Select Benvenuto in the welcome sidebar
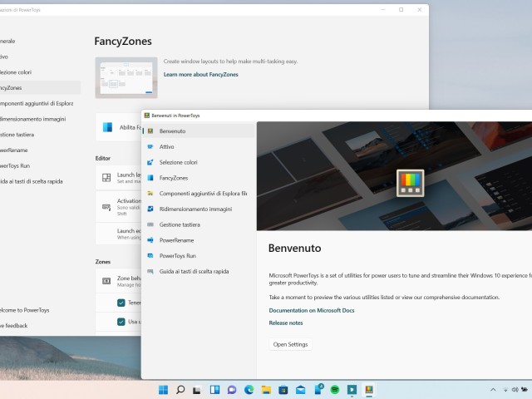 click(173, 131)
